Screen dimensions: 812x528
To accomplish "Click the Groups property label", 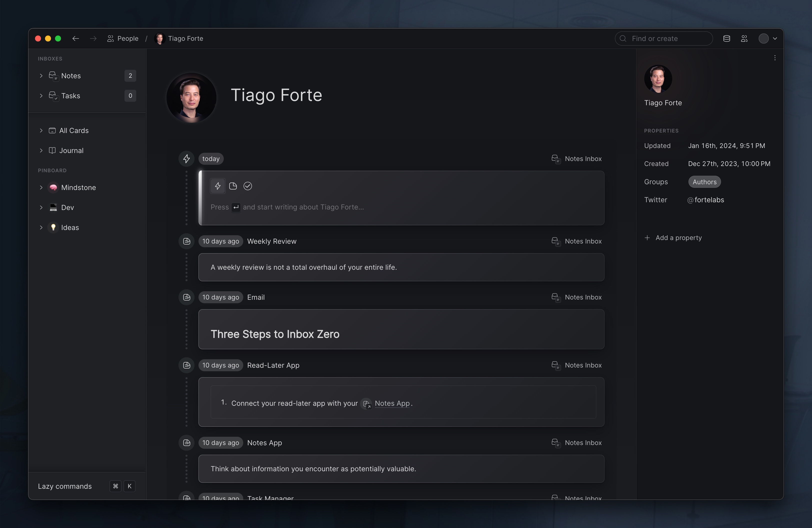I will 656,182.
